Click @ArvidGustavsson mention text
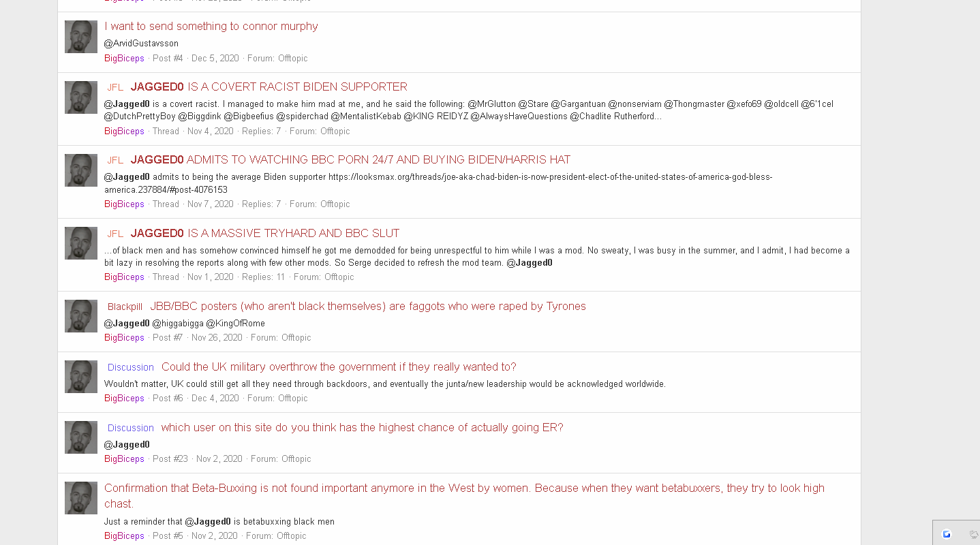Image resolution: width=980 pixels, height=545 pixels. (x=141, y=44)
